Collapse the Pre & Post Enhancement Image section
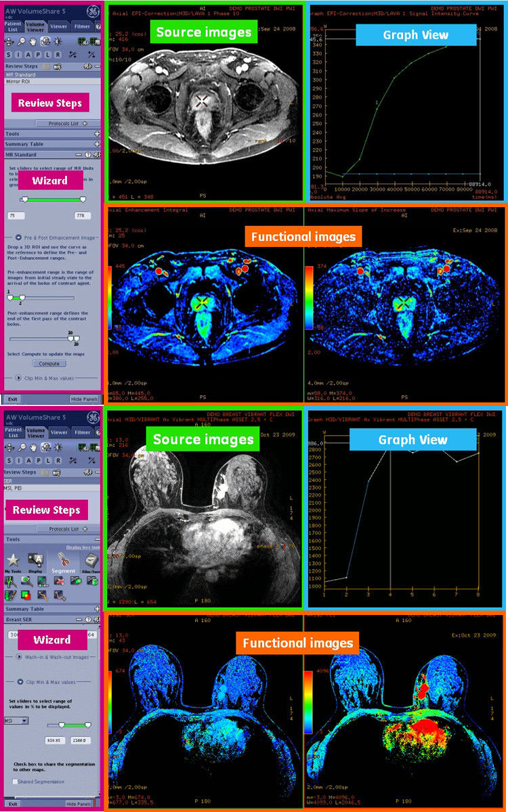508x812 pixels. tap(18, 238)
